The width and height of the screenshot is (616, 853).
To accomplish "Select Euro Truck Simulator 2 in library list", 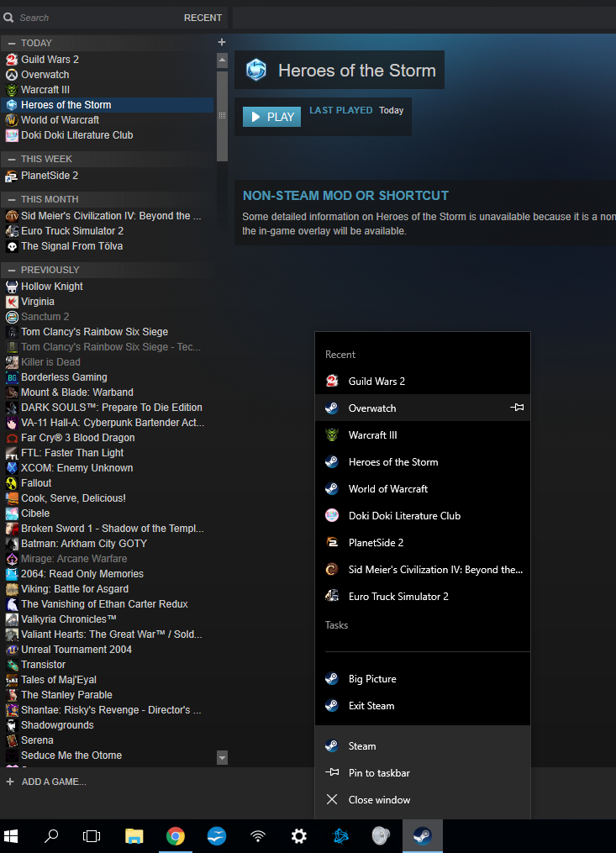I will pos(108,231).
